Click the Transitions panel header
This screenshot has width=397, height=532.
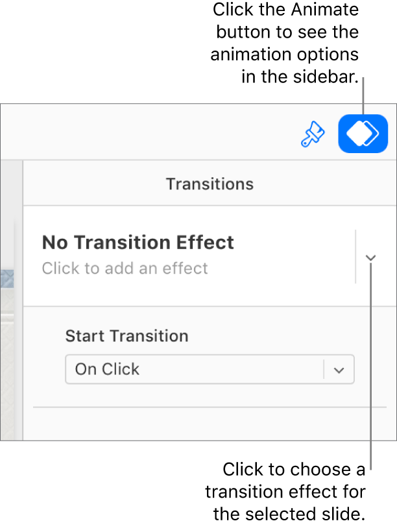pyautogui.click(x=209, y=184)
